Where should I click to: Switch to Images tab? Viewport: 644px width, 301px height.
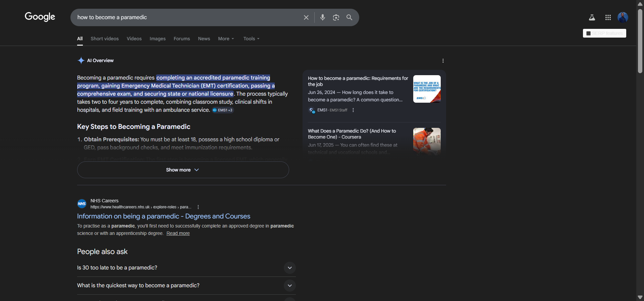158,39
